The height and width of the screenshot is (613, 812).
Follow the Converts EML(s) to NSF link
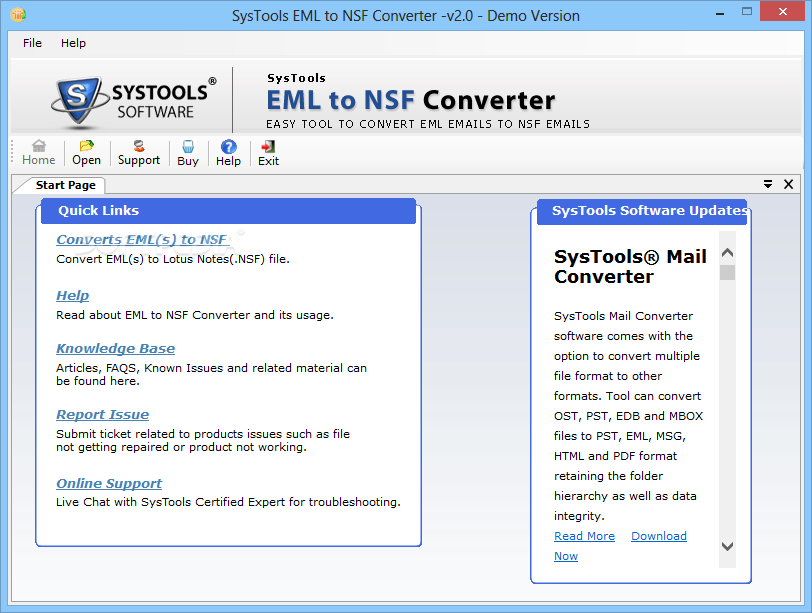pos(142,240)
